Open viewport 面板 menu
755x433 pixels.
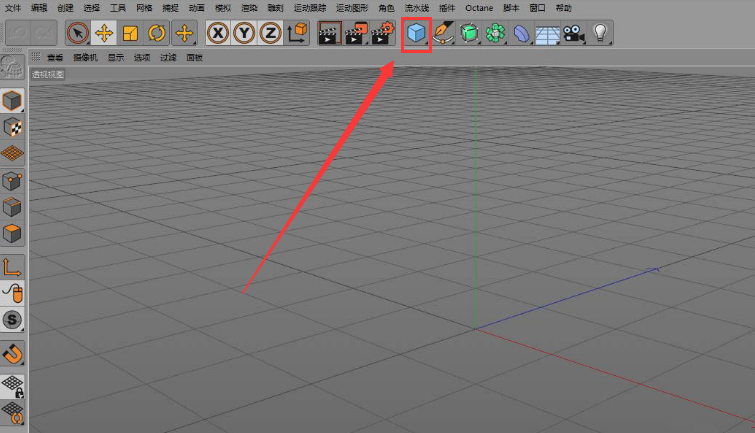195,58
